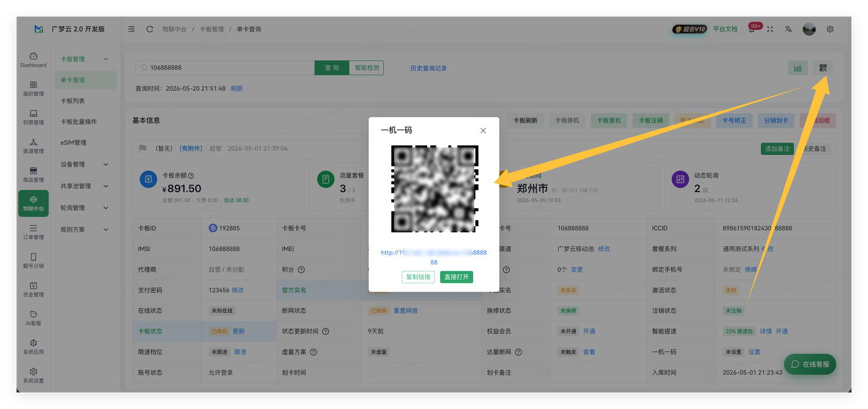Open the 在线客服 floating chat button

pos(810,364)
